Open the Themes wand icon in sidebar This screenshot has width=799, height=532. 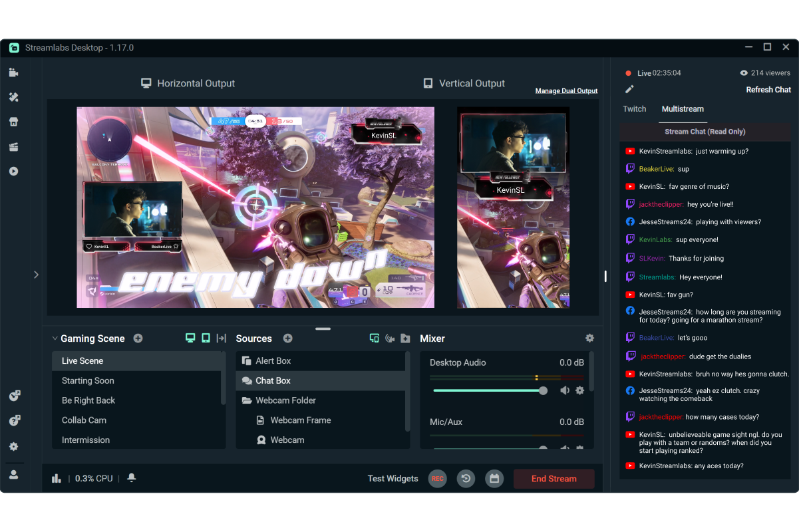(x=13, y=97)
